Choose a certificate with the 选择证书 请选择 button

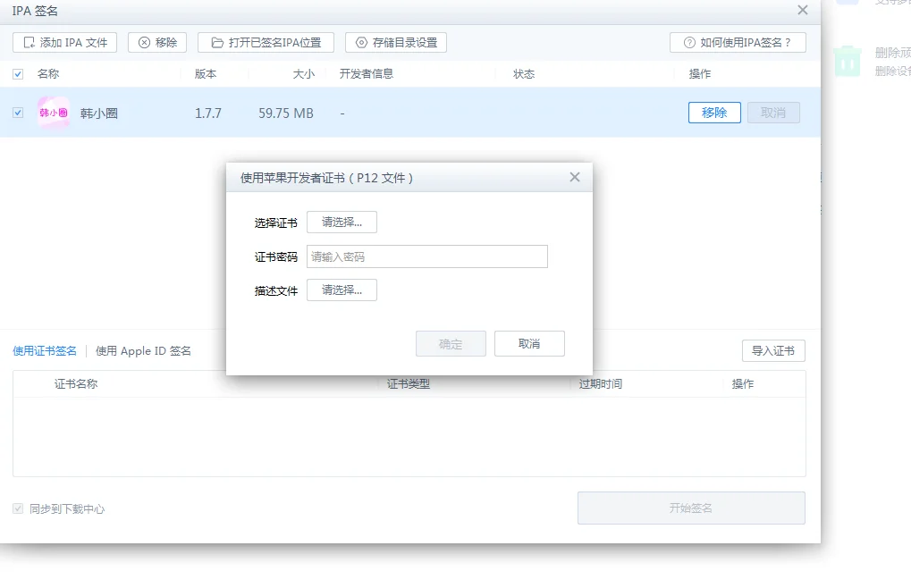[x=342, y=222]
